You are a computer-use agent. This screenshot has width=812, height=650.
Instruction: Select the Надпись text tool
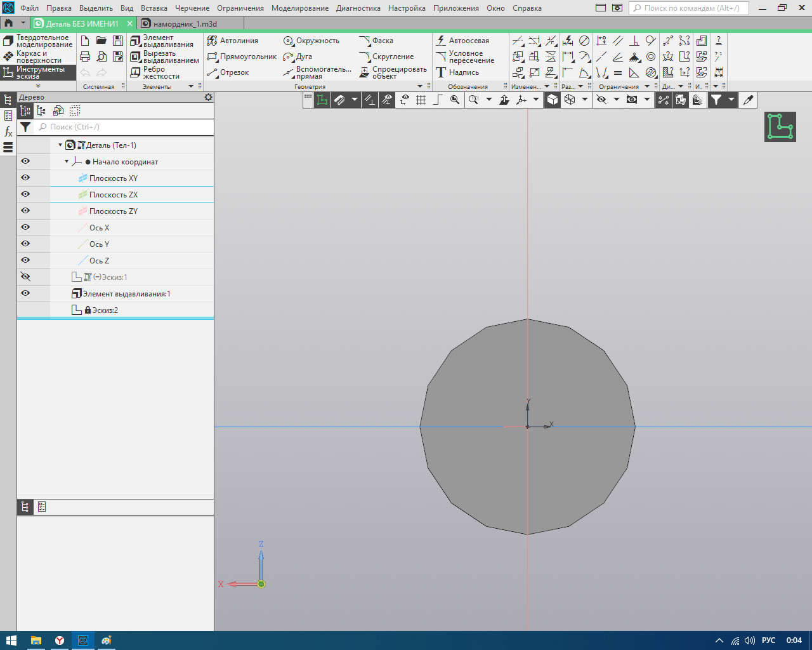coord(457,72)
